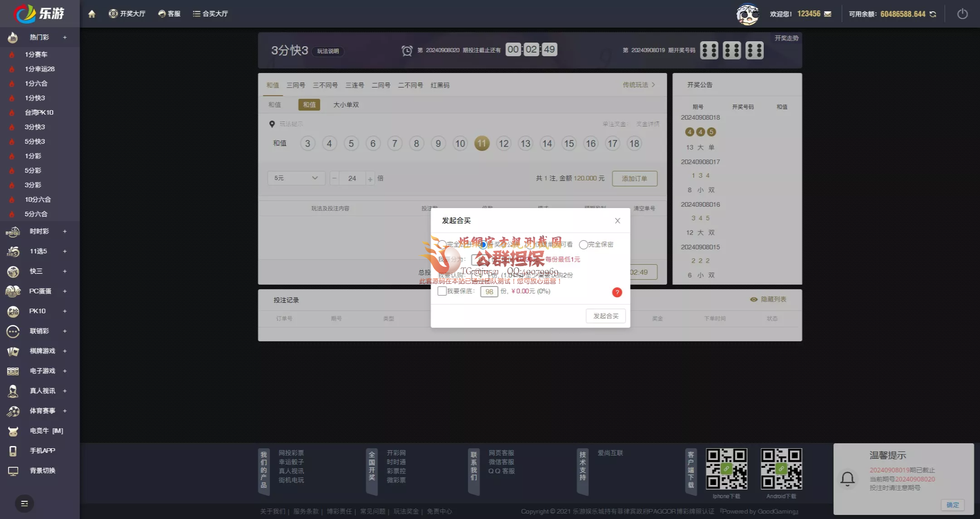The height and width of the screenshot is (519, 980).
Task: Open the PK10 category icon
Action: (x=13, y=311)
